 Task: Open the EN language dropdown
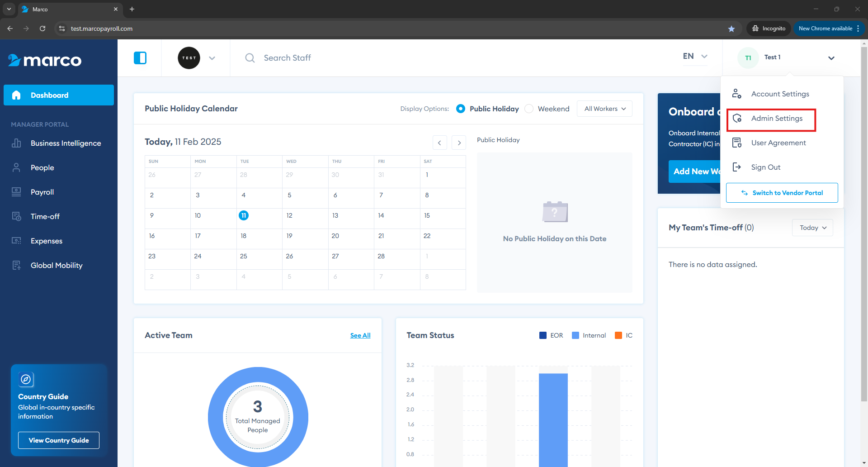pos(695,57)
